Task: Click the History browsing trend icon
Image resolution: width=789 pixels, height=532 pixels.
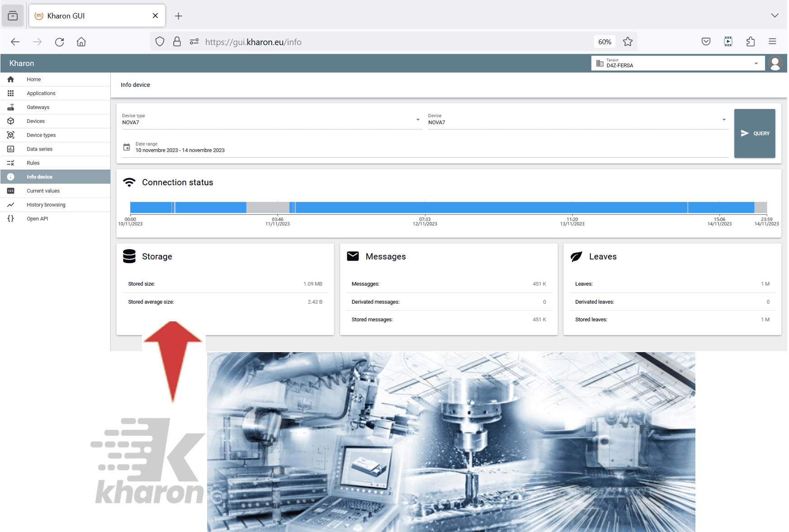Action: [x=11, y=204]
